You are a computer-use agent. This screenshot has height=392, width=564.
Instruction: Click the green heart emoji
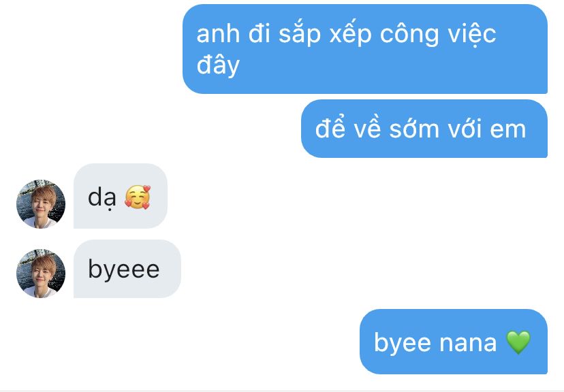point(518,342)
